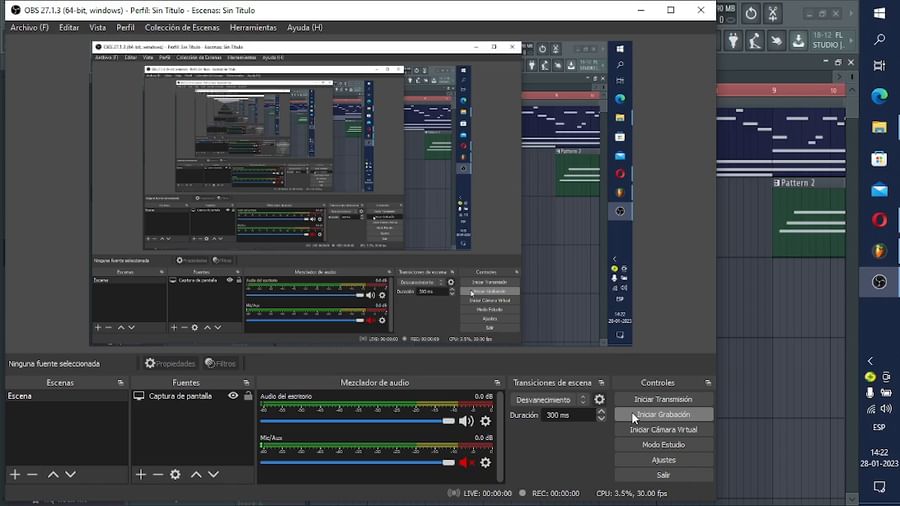Click Iniciar Grabación button
Viewport: 900px width, 506px height.
664,414
